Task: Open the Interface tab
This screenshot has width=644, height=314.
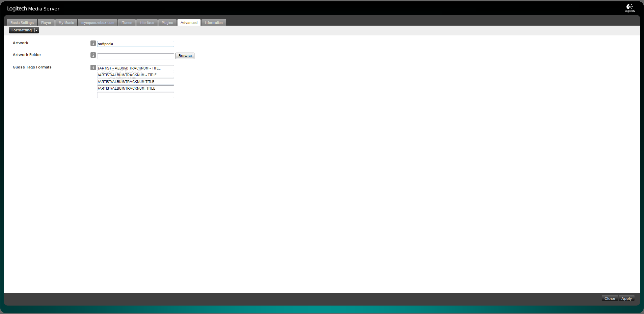Action: tap(147, 23)
